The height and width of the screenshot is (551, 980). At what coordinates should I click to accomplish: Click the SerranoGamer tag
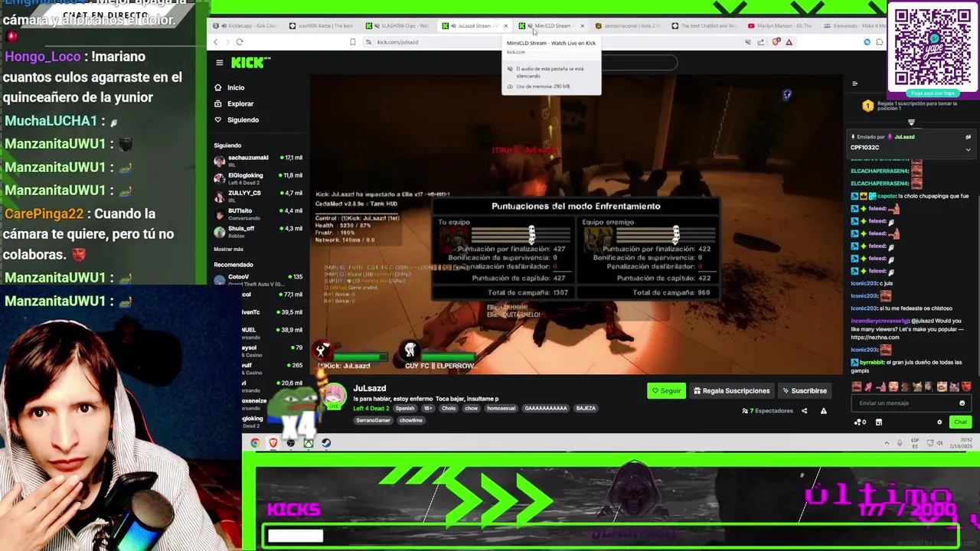pyautogui.click(x=373, y=420)
